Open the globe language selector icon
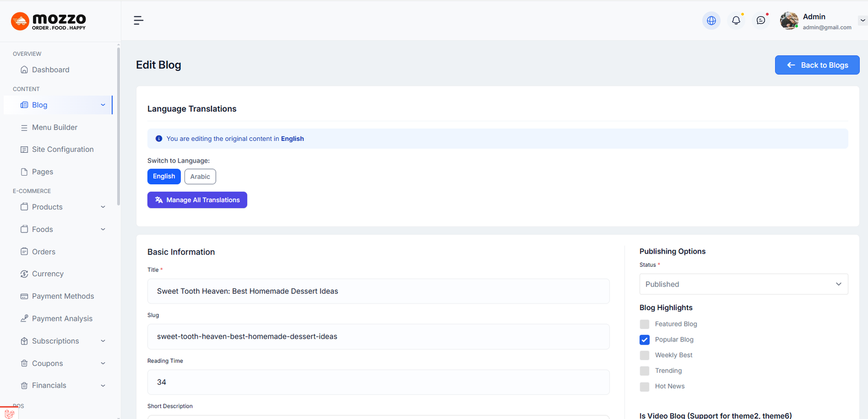This screenshot has width=868, height=419. 711,21
